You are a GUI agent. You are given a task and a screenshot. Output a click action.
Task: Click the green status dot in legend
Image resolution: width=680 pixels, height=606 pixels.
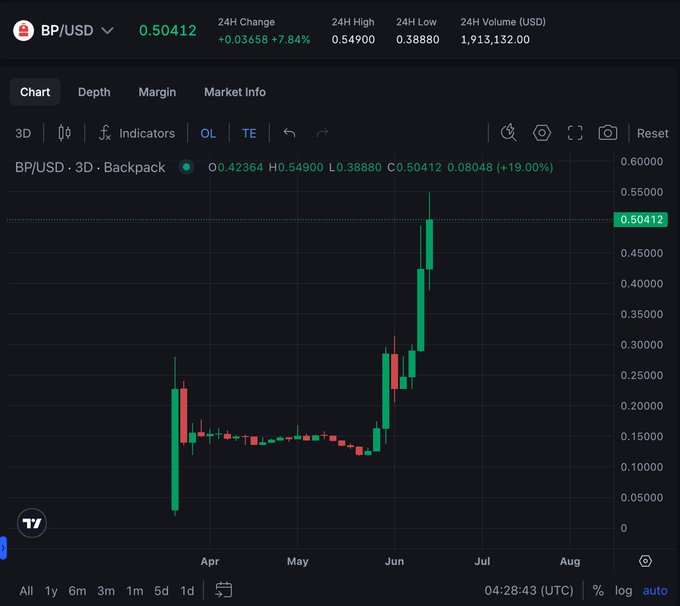pyautogui.click(x=186, y=167)
